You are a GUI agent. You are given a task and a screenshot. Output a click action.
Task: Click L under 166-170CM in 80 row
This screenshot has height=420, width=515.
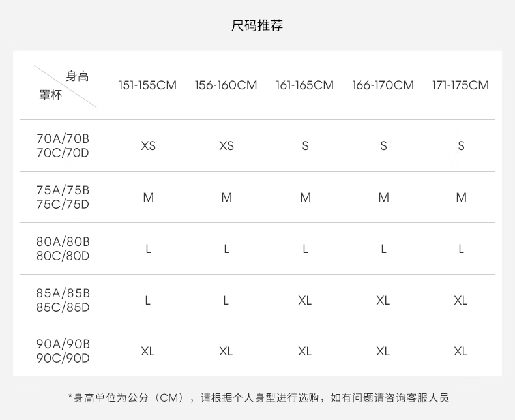(383, 249)
